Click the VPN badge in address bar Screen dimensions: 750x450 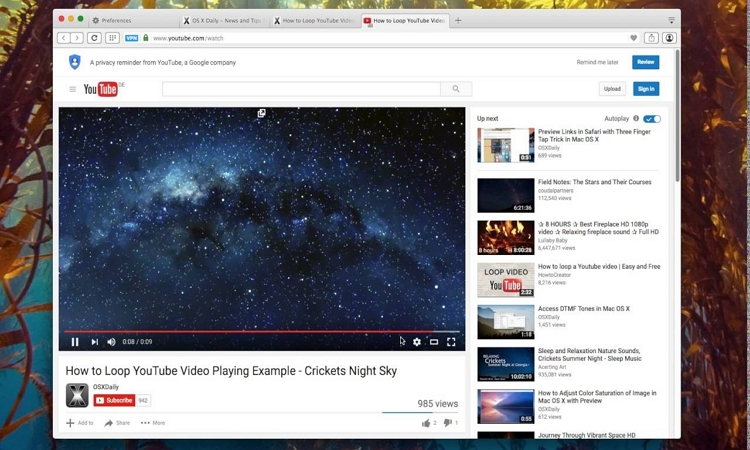(x=132, y=38)
